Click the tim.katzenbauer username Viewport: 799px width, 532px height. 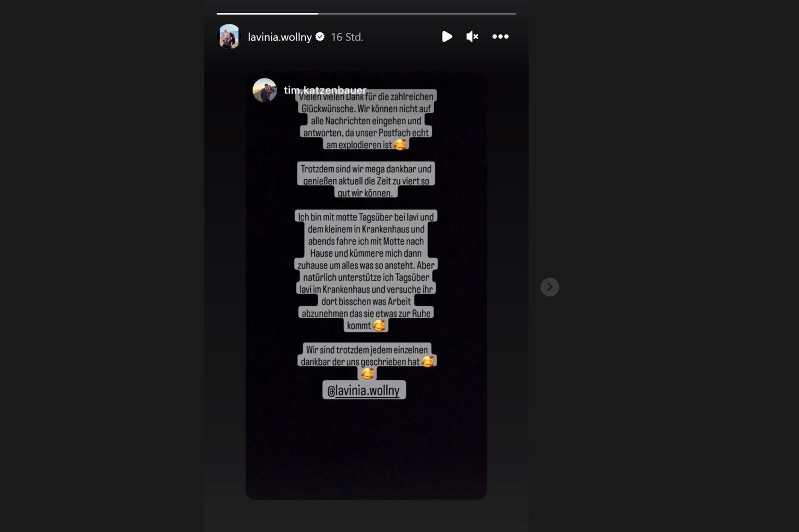(x=325, y=90)
